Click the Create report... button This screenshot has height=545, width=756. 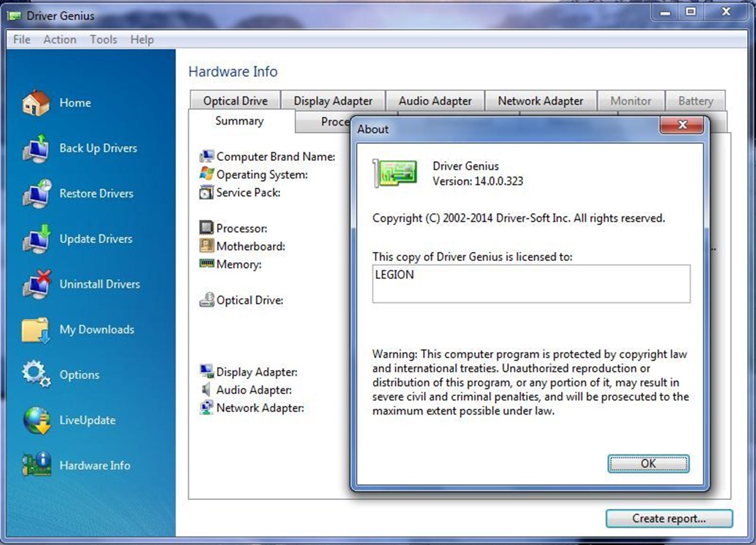(x=669, y=518)
